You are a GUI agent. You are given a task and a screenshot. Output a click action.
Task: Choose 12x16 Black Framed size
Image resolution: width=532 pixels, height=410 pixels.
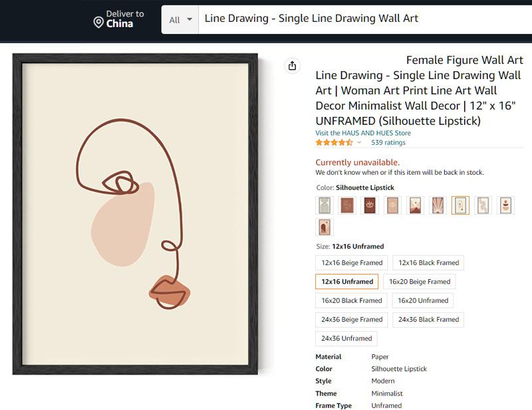tap(428, 263)
